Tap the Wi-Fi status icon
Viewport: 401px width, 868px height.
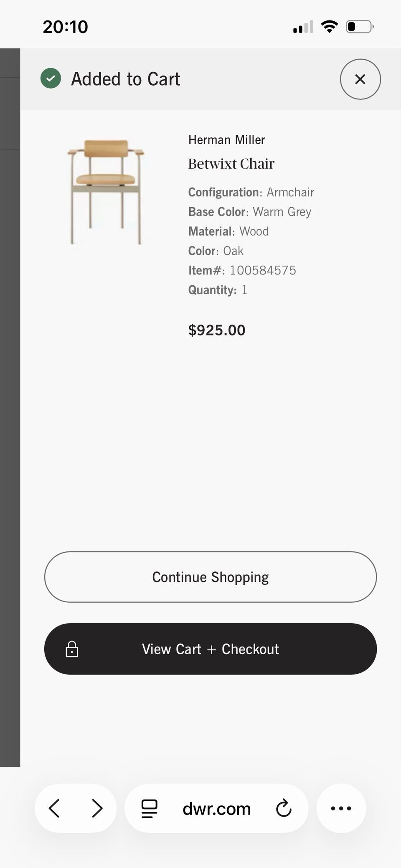[x=329, y=27]
